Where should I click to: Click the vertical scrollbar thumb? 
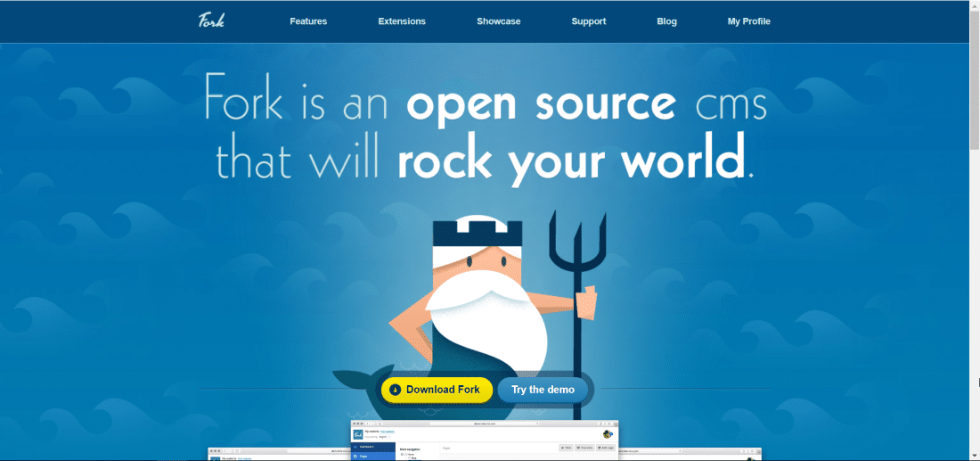[x=975, y=80]
